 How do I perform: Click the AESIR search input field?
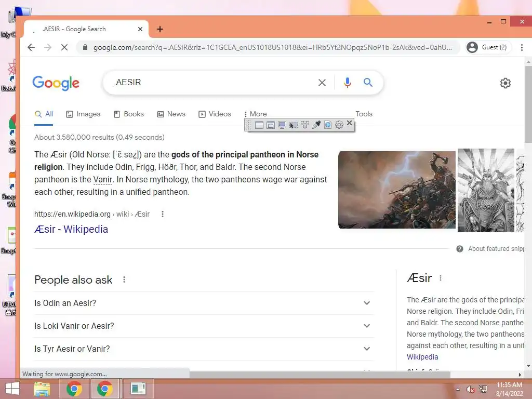pos(214,83)
